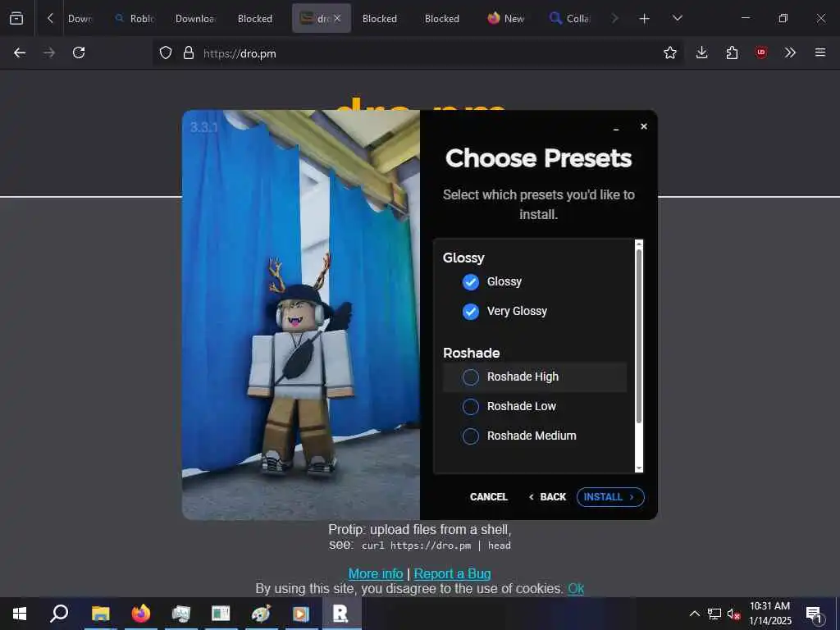Switch to the Roblo tab
This screenshot has width=840, height=630.
135,18
